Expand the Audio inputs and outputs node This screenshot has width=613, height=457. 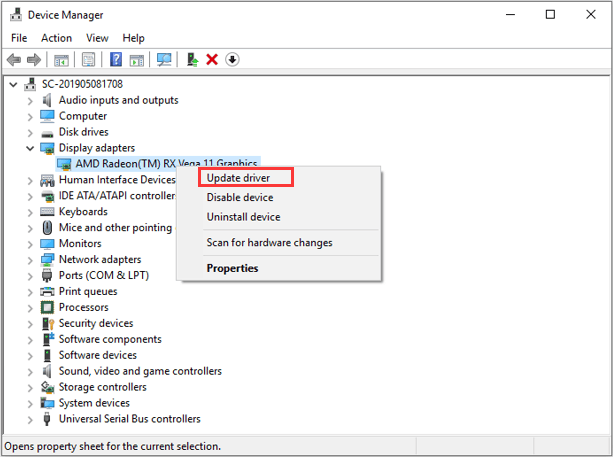[30, 101]
